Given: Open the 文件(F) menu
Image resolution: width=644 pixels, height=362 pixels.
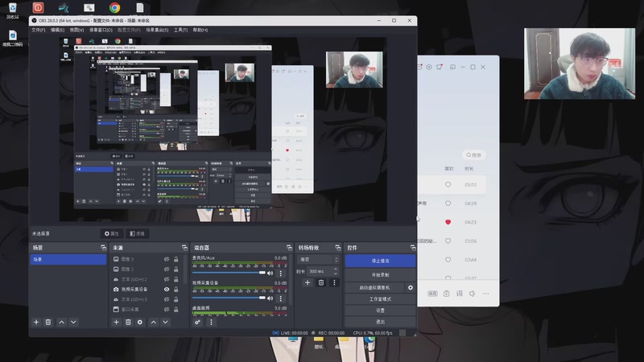Looking at the screenshot, I should [38, 30].
